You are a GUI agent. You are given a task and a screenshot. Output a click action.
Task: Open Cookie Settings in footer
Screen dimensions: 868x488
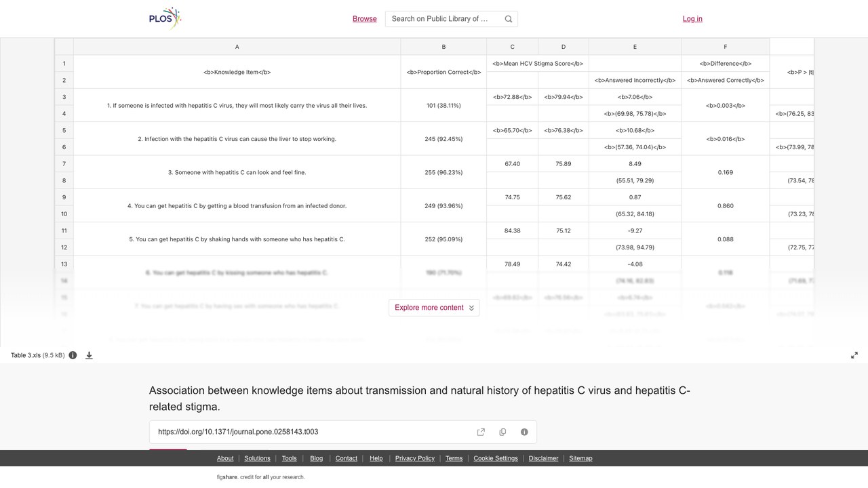click(x=496, y=458)
